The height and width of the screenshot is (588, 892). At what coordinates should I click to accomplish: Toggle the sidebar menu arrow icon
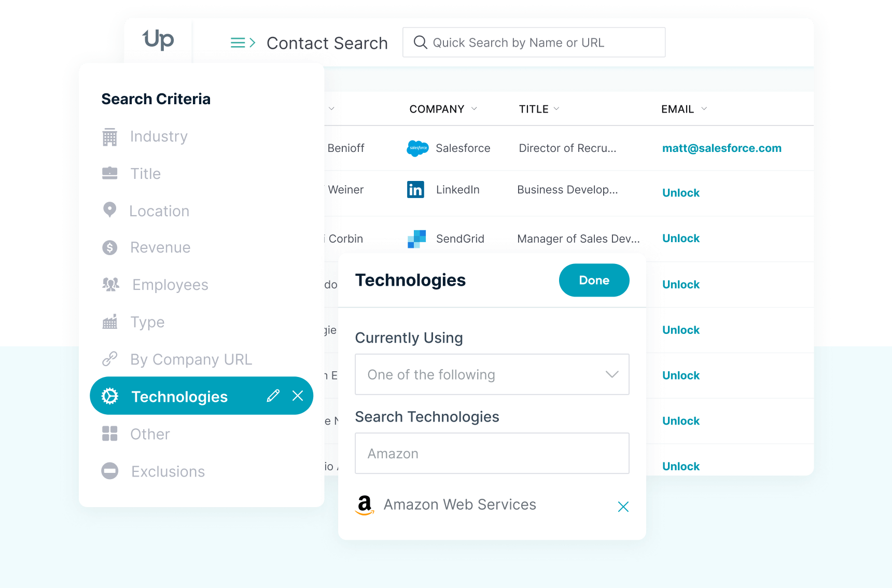(x=243, y=43)
